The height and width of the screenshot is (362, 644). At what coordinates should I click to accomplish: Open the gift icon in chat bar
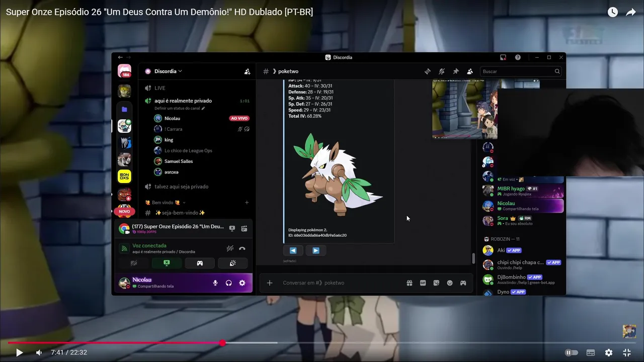click(410, 283)
